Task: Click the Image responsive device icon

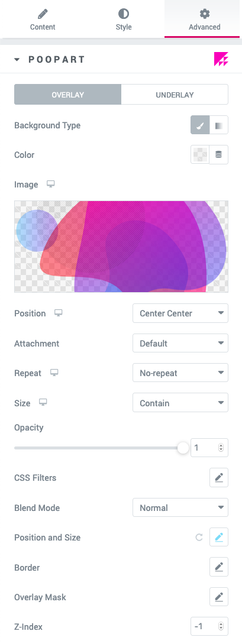Action: click(x=50, y=184)
